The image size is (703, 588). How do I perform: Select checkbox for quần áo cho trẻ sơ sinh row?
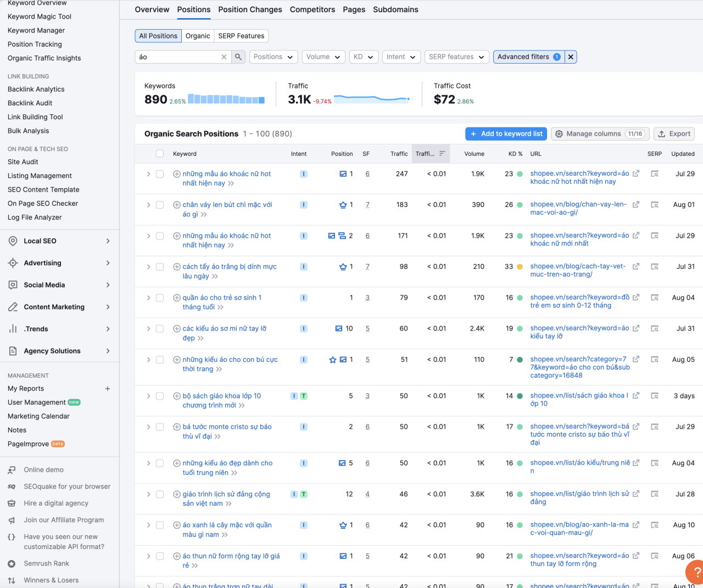pyautogui.click(x=160, y=298)
